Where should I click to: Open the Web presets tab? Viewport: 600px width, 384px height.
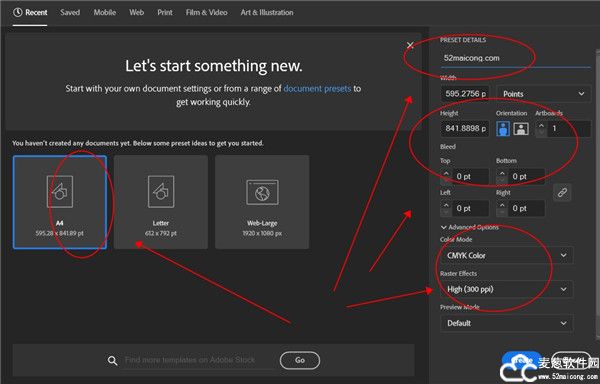click(137, 13)
